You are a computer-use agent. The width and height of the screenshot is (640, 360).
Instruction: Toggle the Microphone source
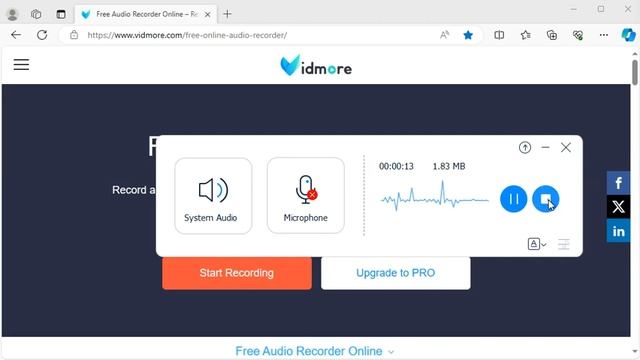306,196
